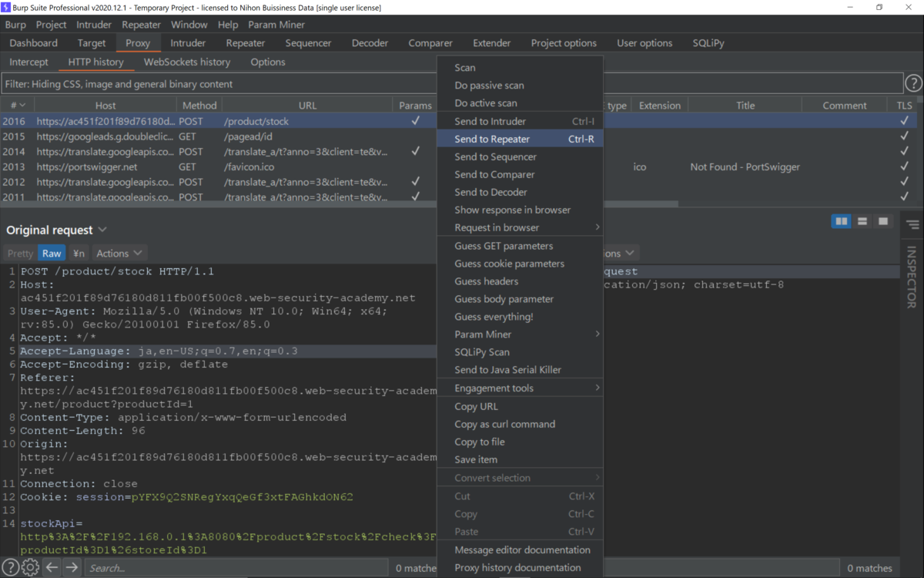Choose Copy URL from context menu
Screen dimensions: 924x578
coord(520,406)
